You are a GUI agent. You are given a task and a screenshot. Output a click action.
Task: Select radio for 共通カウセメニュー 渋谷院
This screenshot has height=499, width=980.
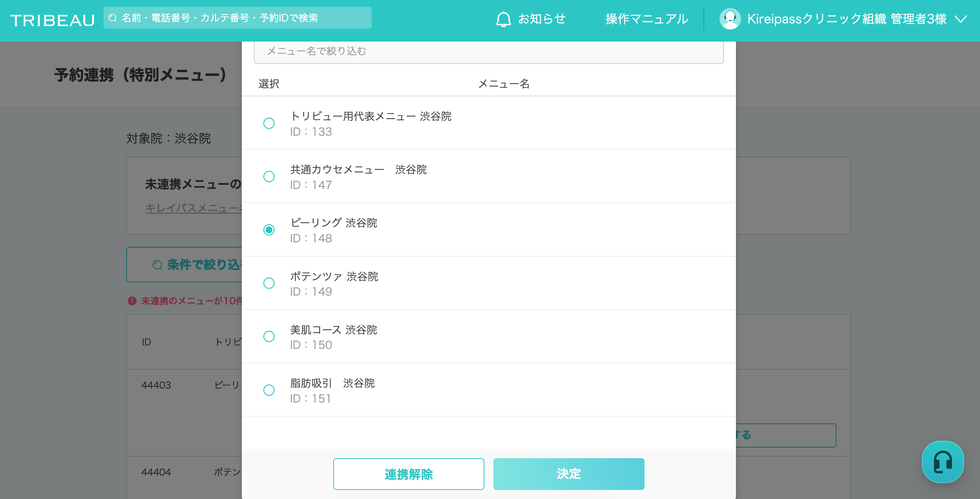click(x=269, y=177)
